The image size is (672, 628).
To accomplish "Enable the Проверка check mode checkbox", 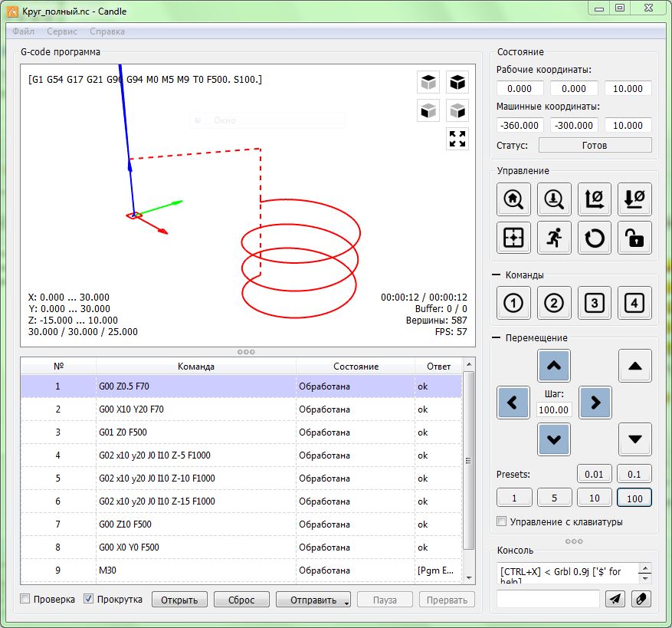I will click(25, 599).
